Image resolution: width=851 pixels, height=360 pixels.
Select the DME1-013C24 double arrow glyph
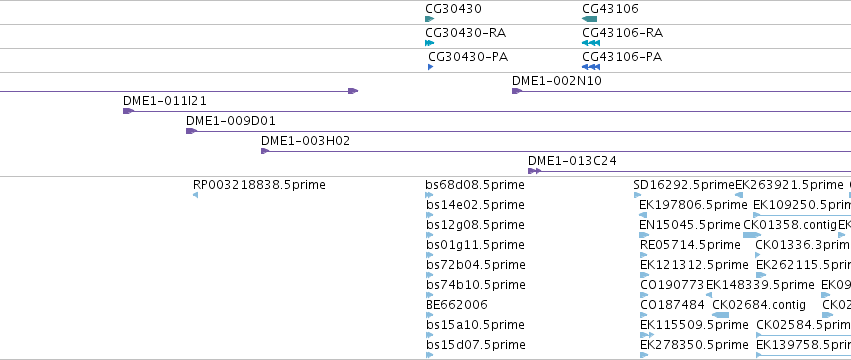coord(535,171)
